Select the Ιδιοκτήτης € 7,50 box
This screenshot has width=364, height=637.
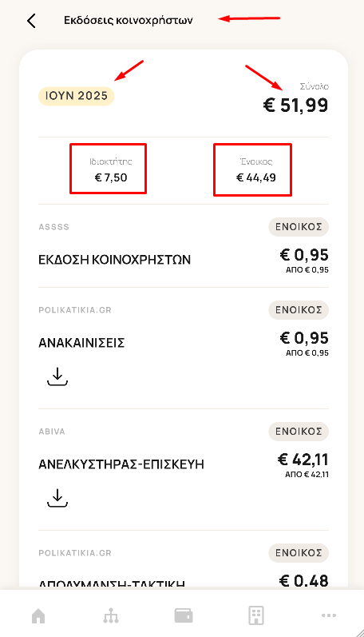108,169
